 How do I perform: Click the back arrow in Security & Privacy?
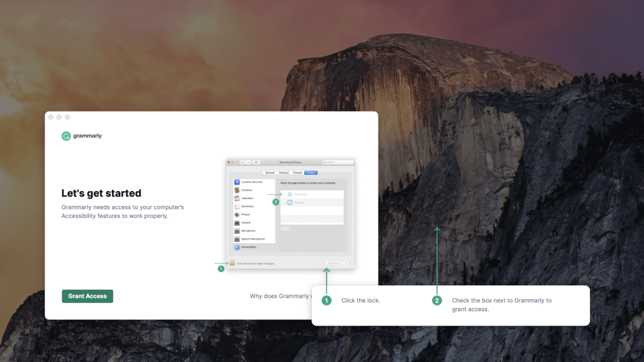pyautogui.click(x=243, y=162)
